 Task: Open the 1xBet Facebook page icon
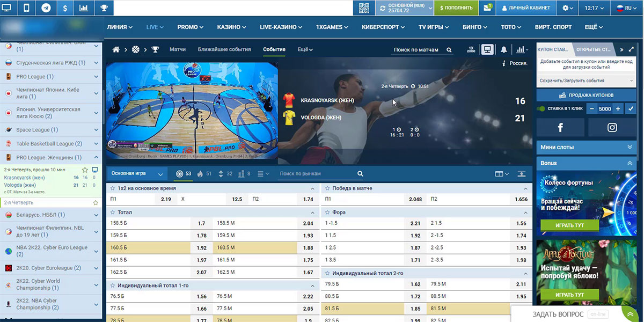pos(560,127)
